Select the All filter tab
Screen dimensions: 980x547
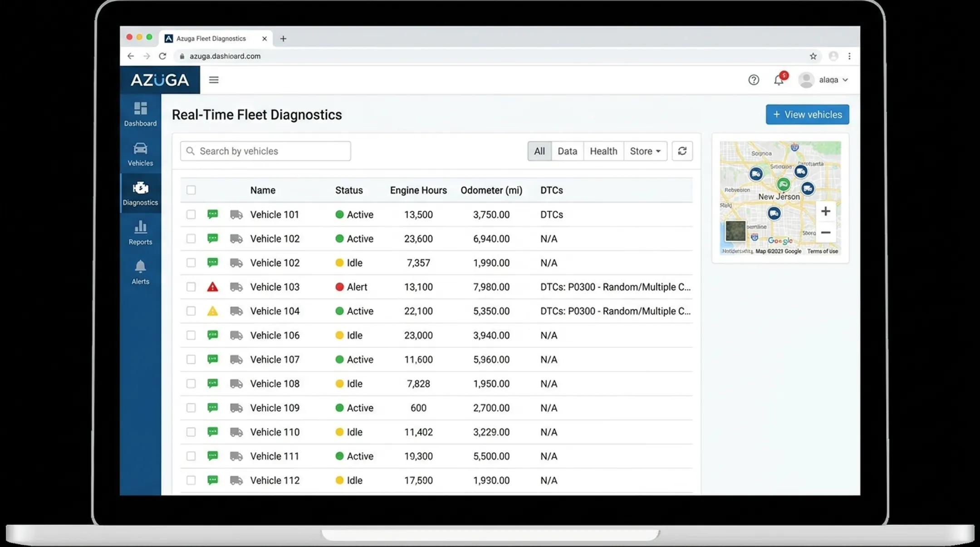539,151
